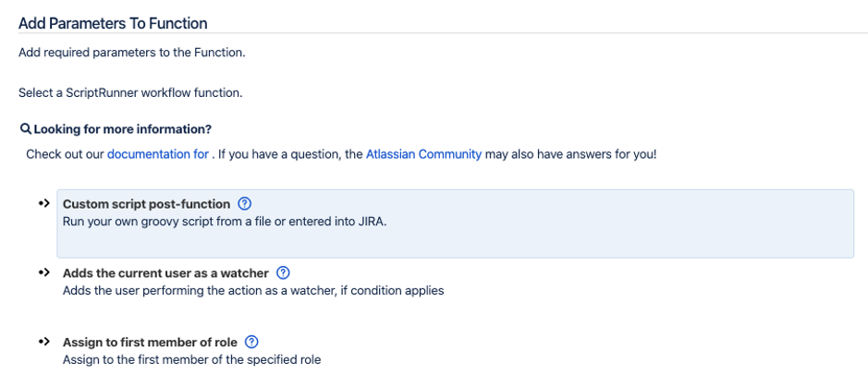
Task: Click the 'Add Parameters To Function' heading
Action: (x=113, y=23)
